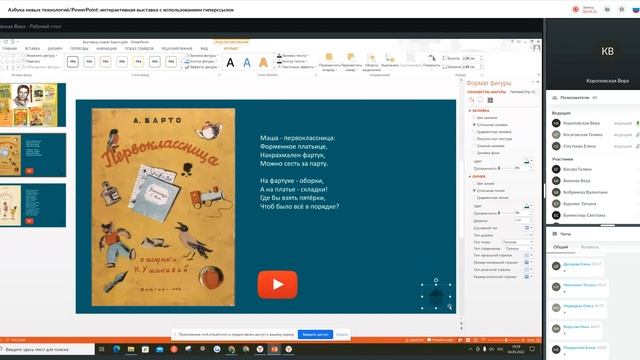640x360 pixels.
Task: Click the zoom slider in PowerPoint status bar
Action: 506,340
